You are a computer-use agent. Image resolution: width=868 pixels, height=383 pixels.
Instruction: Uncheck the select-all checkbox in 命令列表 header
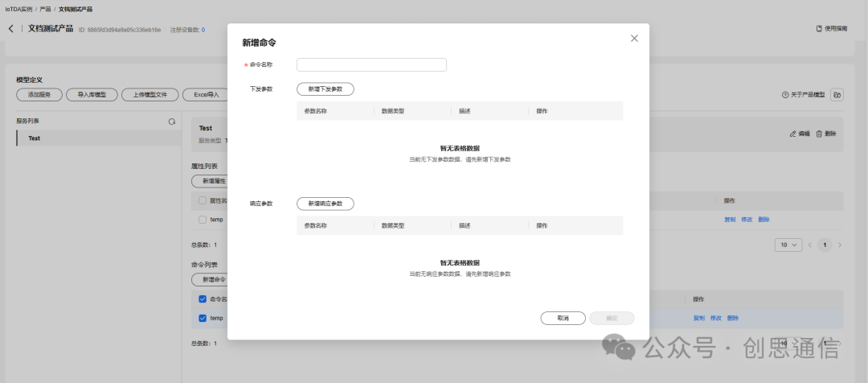(x=203, y=299)
